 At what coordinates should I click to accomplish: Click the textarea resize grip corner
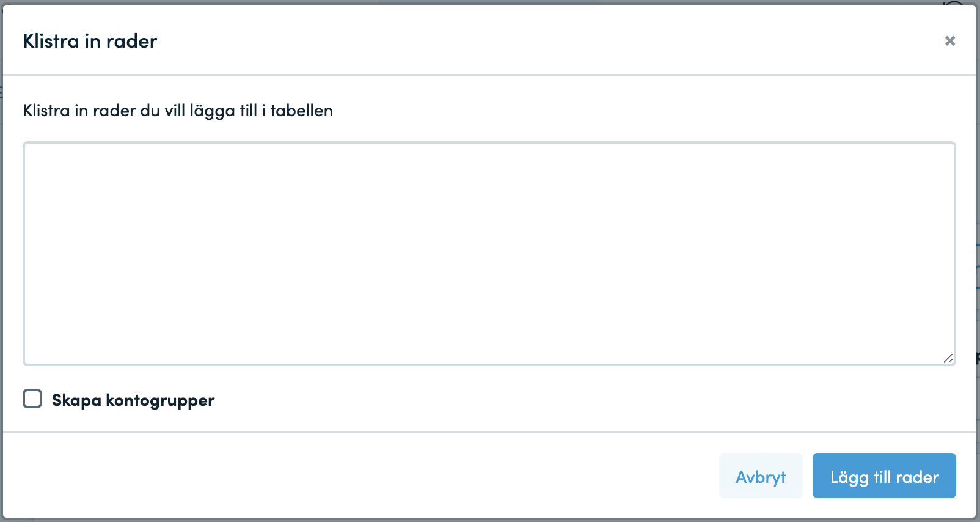coord(948,358)
